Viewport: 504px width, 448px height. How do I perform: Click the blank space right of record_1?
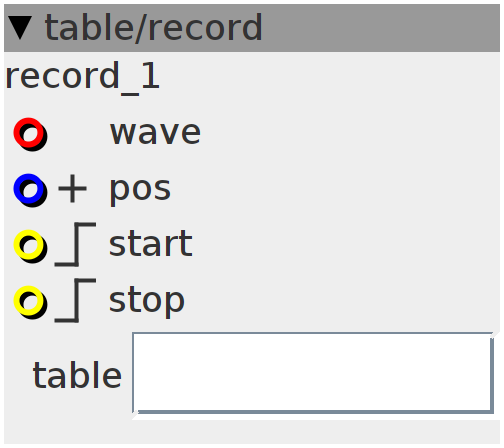[330, 78]
